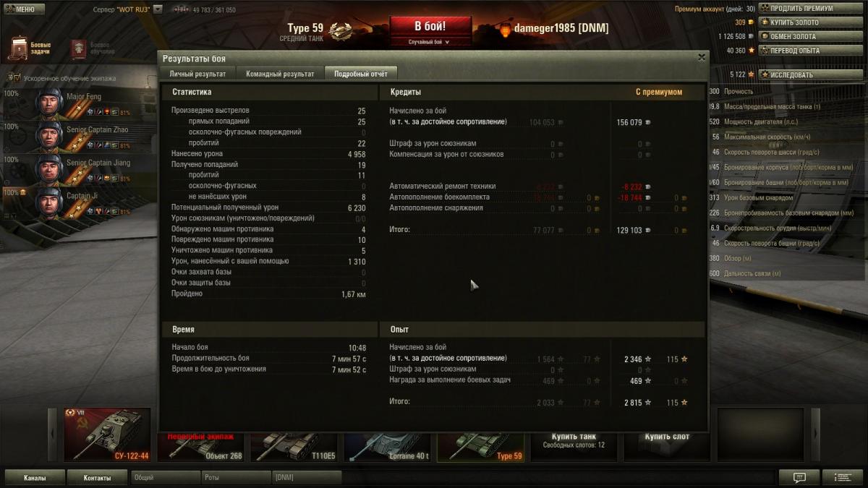Screen dimensions: 868x488
Task: Click the Итого credits premium value 129 103
Action: coord(629,230)
